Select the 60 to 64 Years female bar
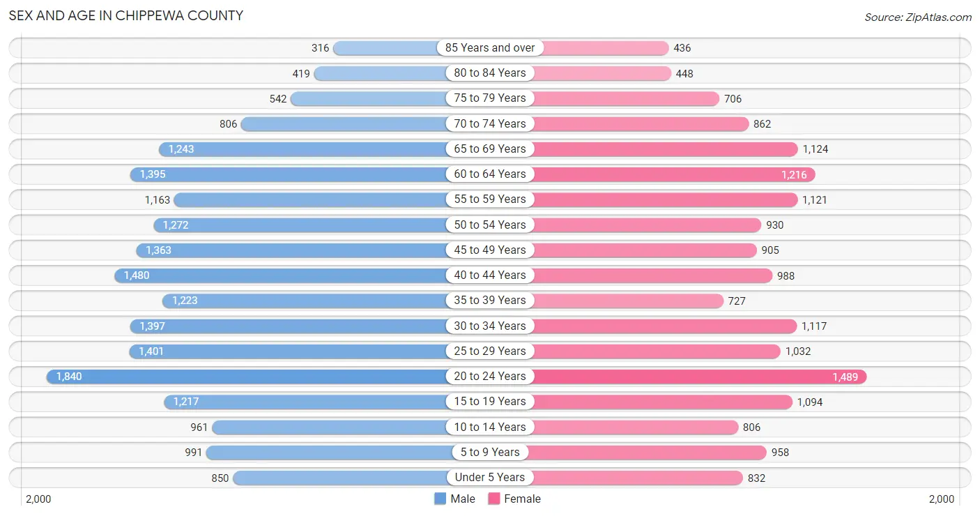This screenshot has width=980, height=516. click(x=674, y=174)
